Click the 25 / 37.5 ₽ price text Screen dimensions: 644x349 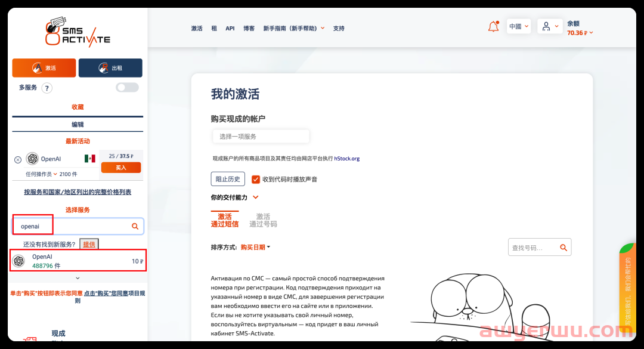(x=121, y=156)
